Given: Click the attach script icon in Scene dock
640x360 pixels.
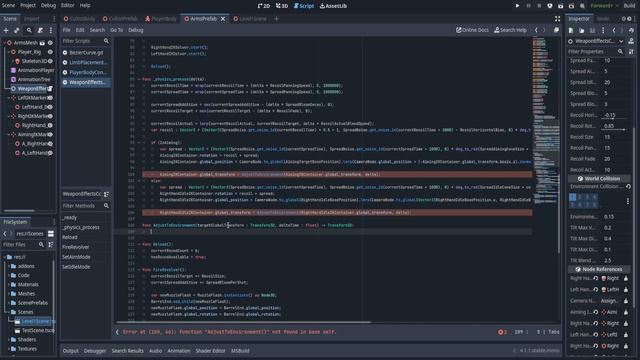Looking at the screenshot, I should click(x=40, y=30).
